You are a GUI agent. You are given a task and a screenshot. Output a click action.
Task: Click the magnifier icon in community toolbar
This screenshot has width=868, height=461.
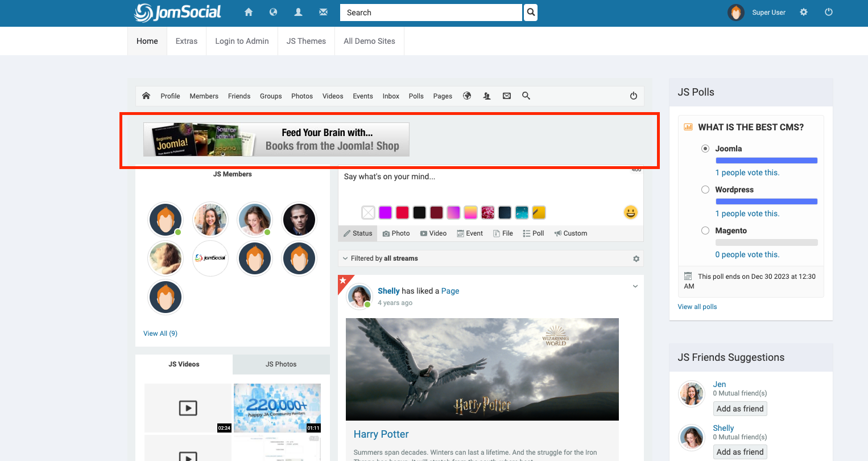click(526, 96)
